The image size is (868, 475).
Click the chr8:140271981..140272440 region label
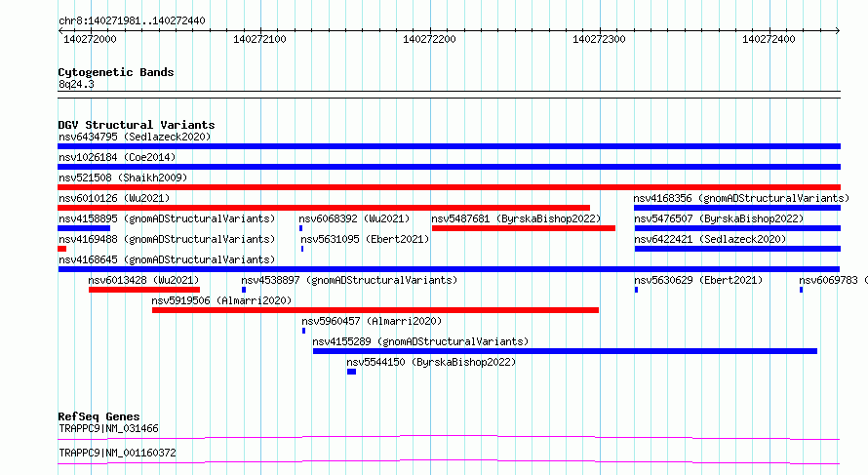click(132, 20)
